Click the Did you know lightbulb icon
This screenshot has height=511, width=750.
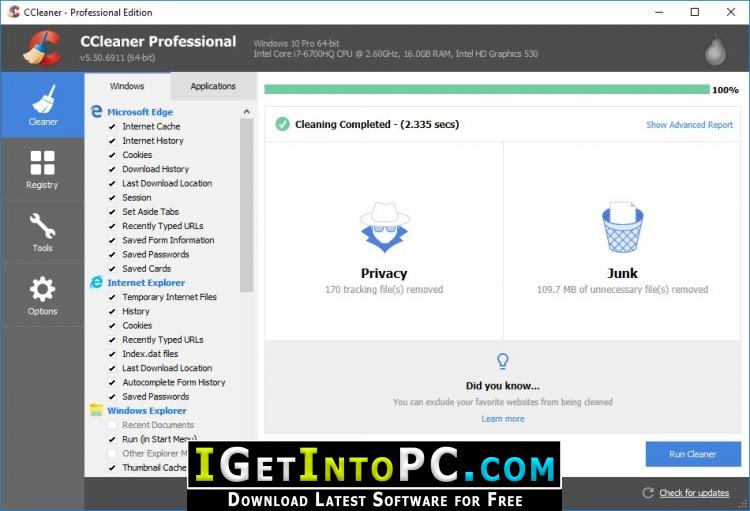[x=502, y=361]
